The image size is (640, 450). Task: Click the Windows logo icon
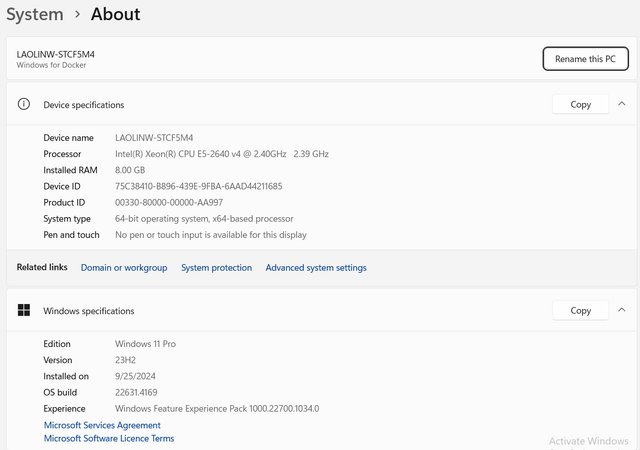click(24, 310)
